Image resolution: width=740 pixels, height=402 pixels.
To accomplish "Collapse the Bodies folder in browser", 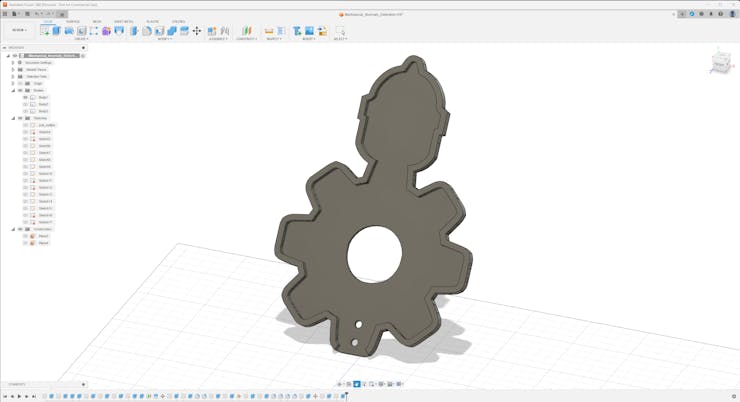I will (x=13, y=90).
